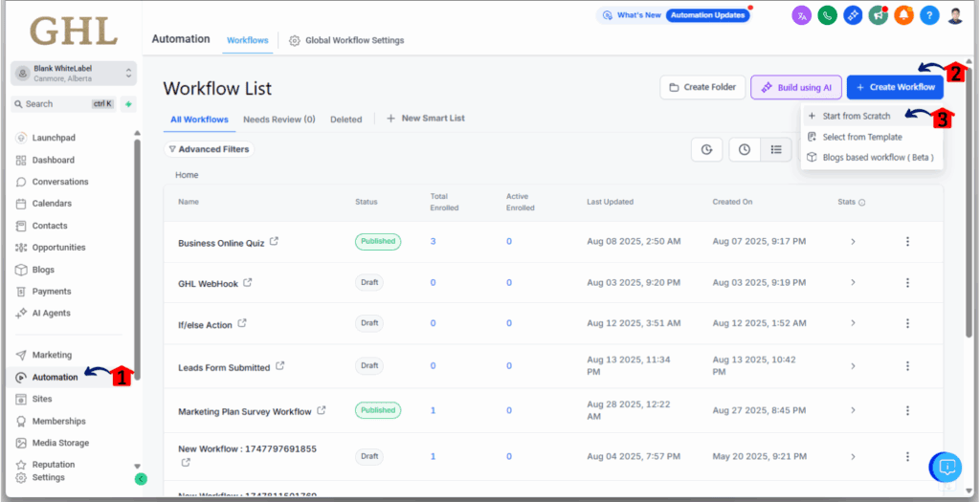Image resolution: width=980 pixels, height=502 pixels.
Task: Open three-dot menu for Marketing Plan Survey Workflow
Action: coord(907,410)
